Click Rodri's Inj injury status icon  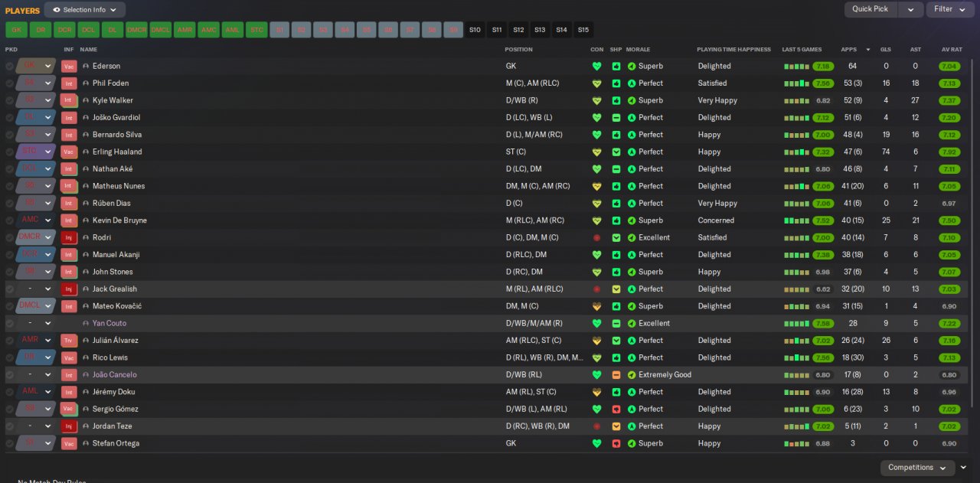pyautogui.click(x=69, y=237)
